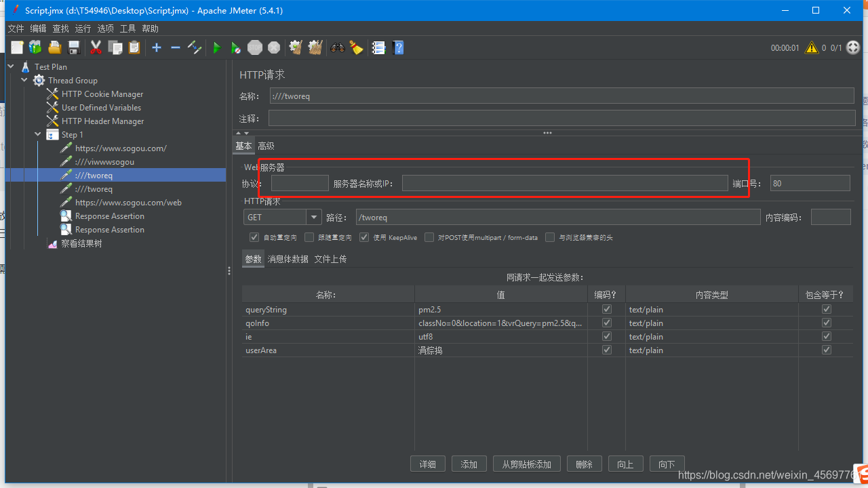Switch to the 消息体数据 tab
Image resolution: width=868 pixels, height=488 pixels.
tap(288, 259)
